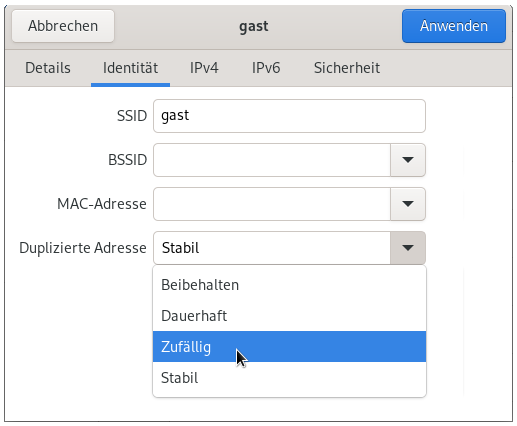517x426 pixels.
Task: Click into the SSID text field
Action: point(289,116)
